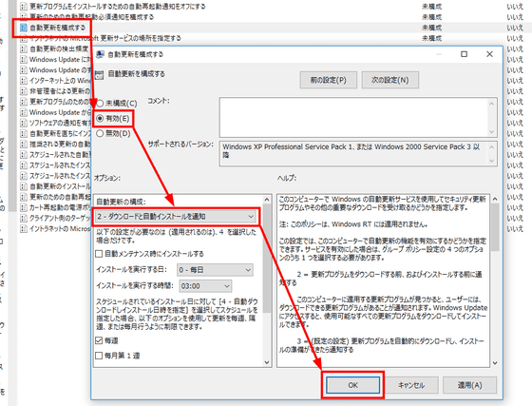Open the インストールを実行する時間 dropdown (03:00)
This screenshot has width=532, height=406.
coord(205,286)
